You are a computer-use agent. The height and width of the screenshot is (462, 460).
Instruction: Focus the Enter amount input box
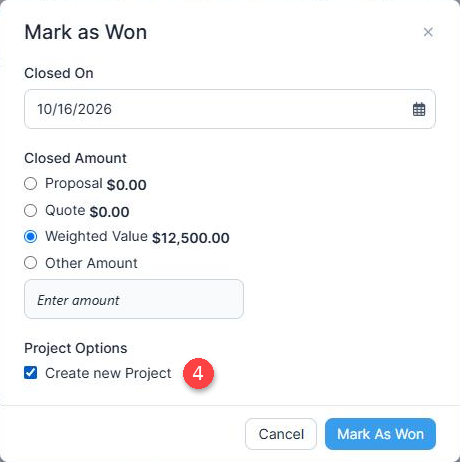134,299
